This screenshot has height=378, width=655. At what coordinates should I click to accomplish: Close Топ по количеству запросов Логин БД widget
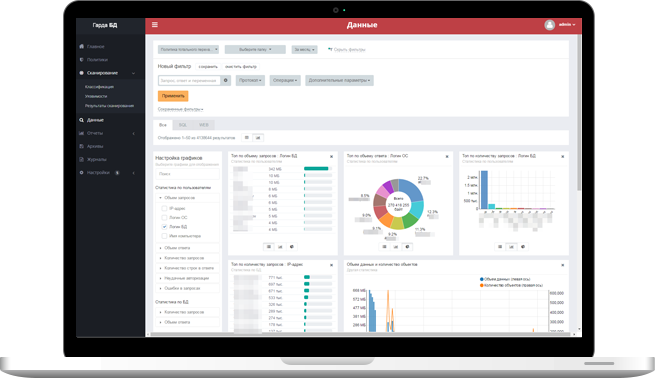[563, 157]
